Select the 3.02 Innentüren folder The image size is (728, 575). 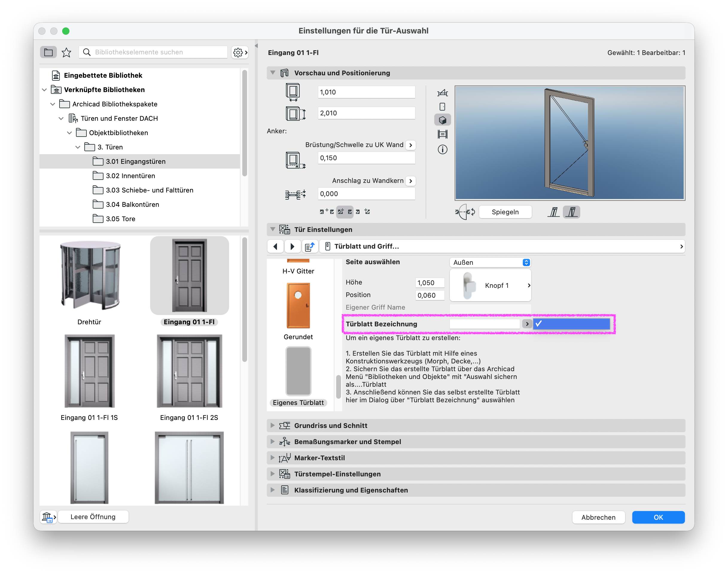click(139, 176)
